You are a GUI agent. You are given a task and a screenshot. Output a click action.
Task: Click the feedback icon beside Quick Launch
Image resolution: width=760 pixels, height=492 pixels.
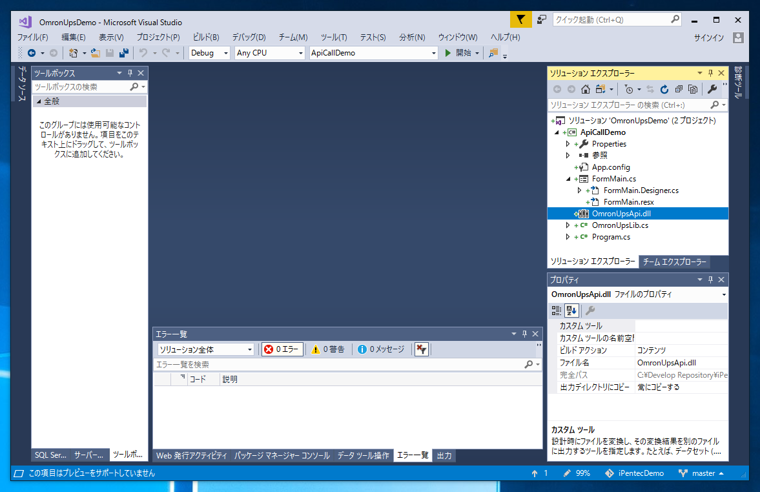(541, 20)
